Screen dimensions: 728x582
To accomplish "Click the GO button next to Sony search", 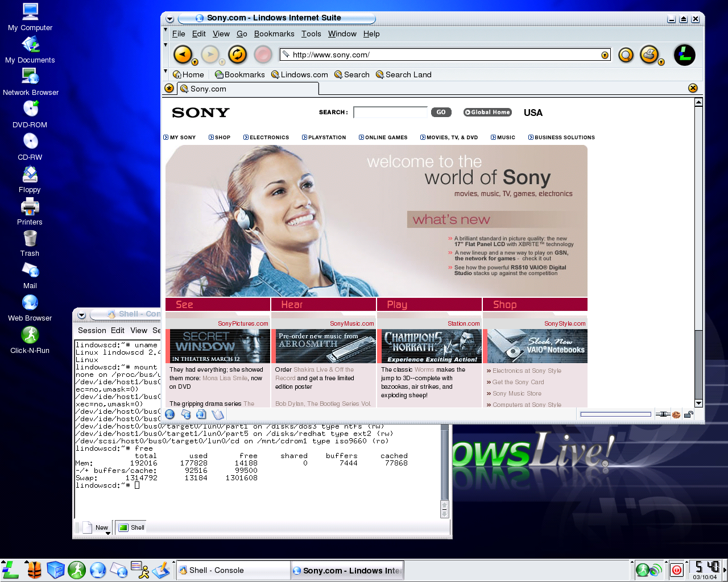I will (x=441, y=113).
